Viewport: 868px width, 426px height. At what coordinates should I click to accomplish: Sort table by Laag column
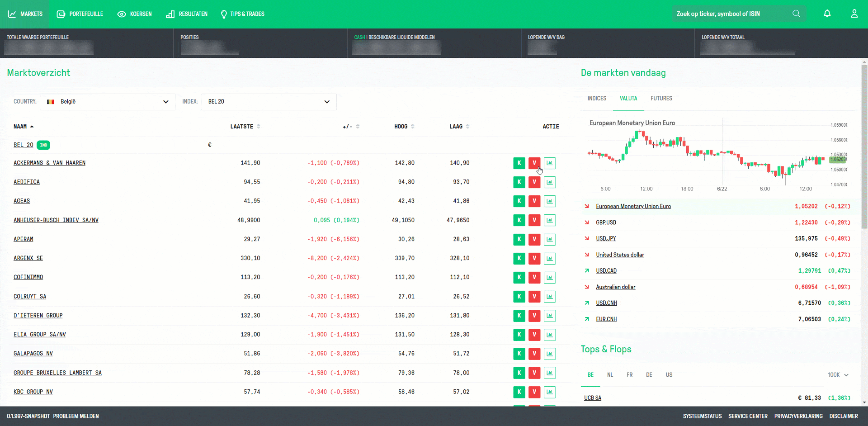[x=459, y=127]
